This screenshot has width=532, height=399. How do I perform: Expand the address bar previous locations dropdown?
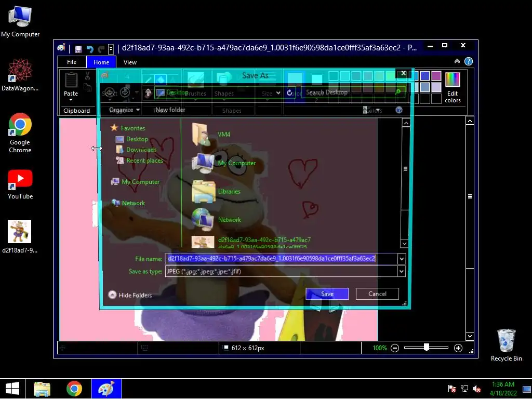click(278, 92)
